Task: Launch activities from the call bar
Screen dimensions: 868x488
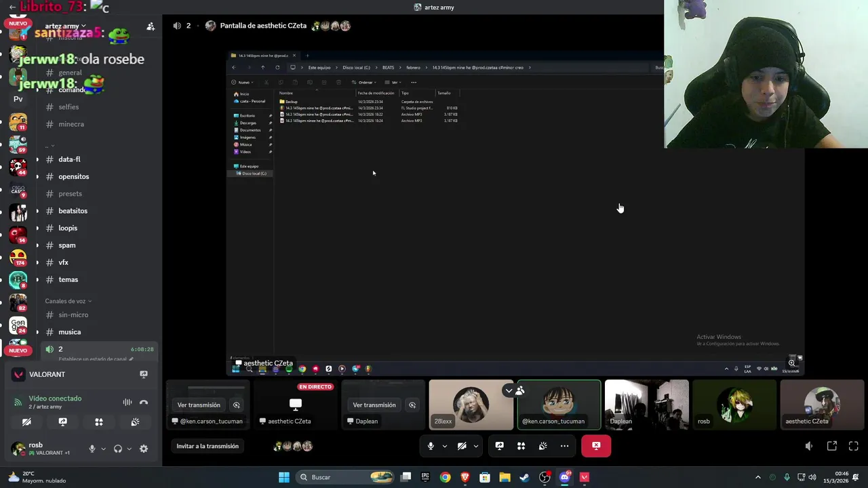Action: click(521, 446)
